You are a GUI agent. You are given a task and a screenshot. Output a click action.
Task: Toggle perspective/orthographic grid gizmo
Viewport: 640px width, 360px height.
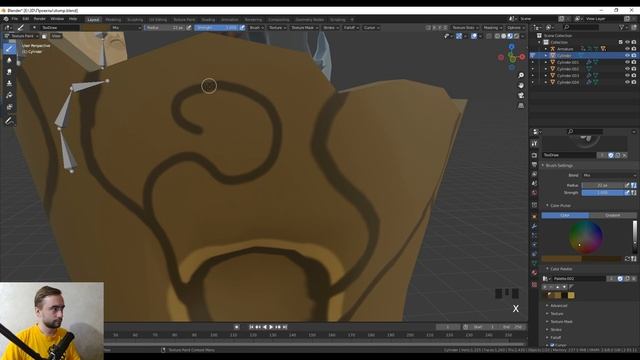[521, 106]
